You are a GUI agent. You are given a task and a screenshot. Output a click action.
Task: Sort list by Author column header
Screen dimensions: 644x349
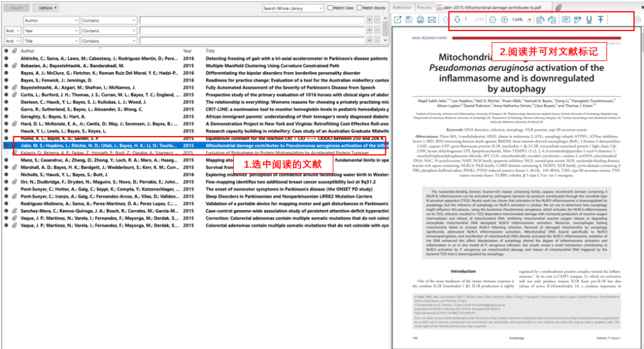tap(27, 51)
